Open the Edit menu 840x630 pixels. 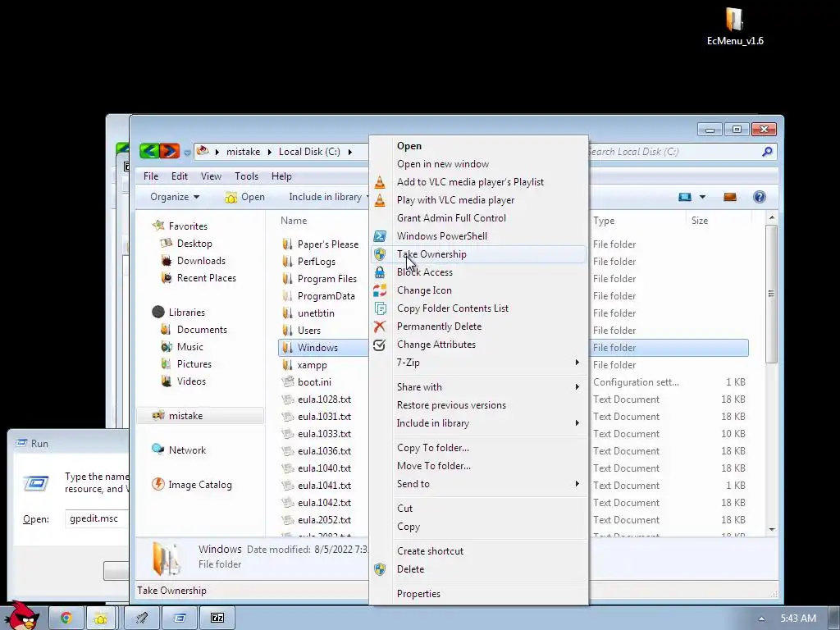[180, 176]
